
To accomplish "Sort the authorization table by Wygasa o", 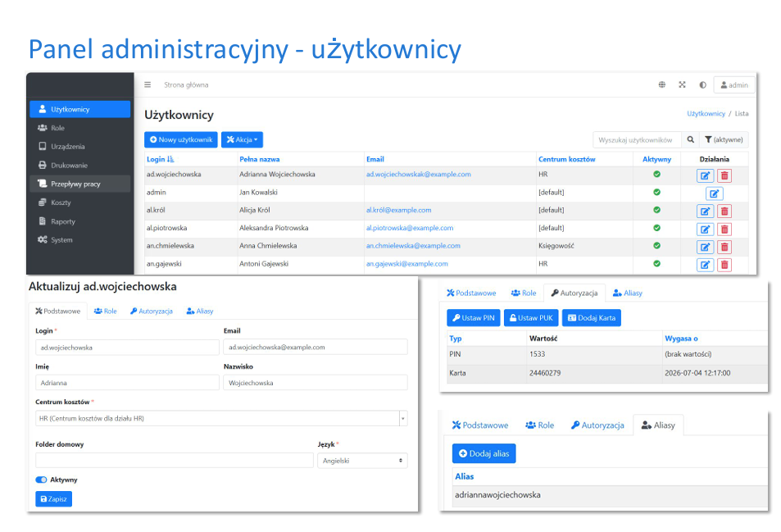I will coord(681,339).
